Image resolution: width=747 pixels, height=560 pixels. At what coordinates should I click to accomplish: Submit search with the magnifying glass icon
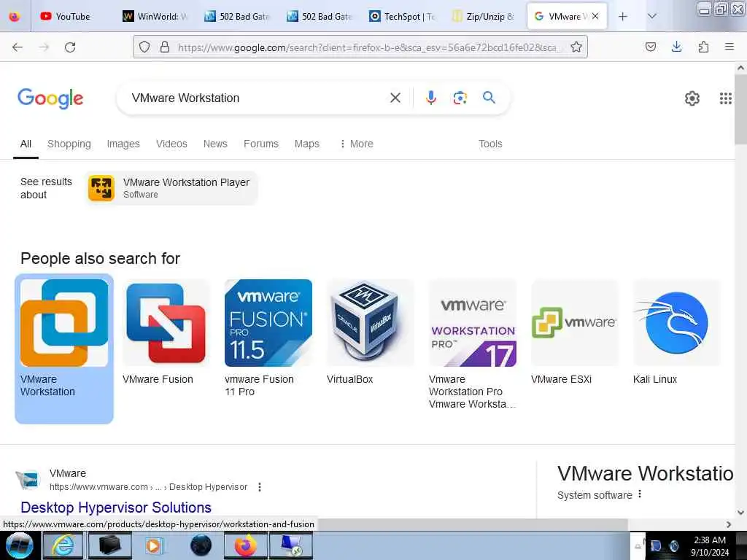tap(489, 98)
